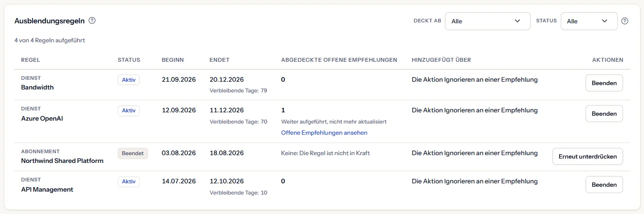The image size is (644, 214).
Task: Click end date 18.08.2026
Action: click(x=227, y=153)
